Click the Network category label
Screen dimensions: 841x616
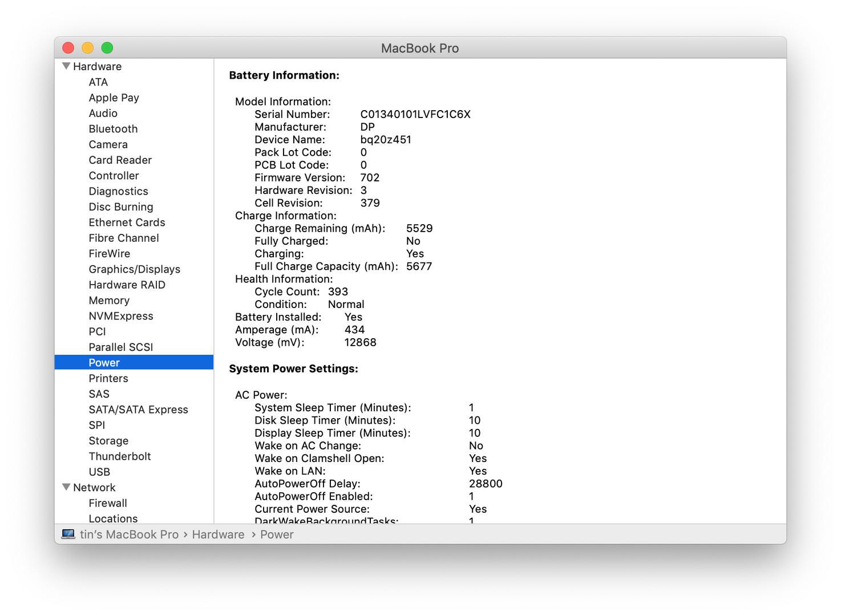click(x=94, y=488)
